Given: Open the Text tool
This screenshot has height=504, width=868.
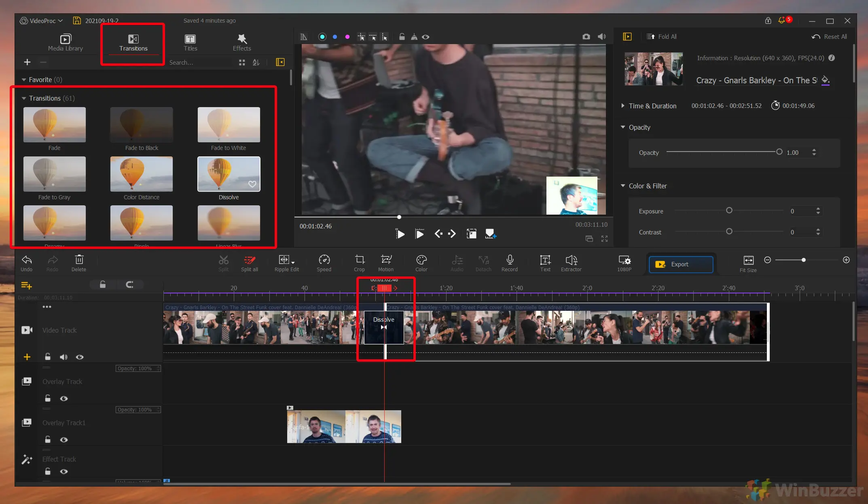Looking at the screenshot, I should point(544,263).
